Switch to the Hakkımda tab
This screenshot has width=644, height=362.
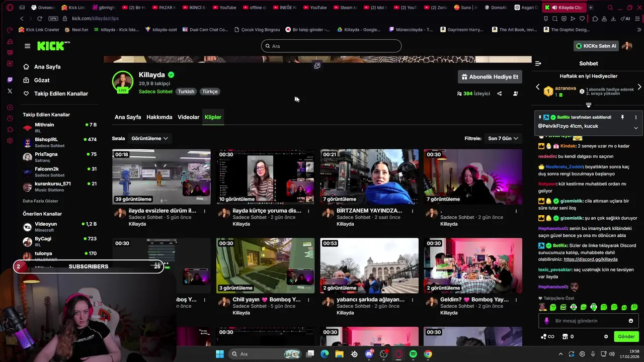click(x=159, y=117)
